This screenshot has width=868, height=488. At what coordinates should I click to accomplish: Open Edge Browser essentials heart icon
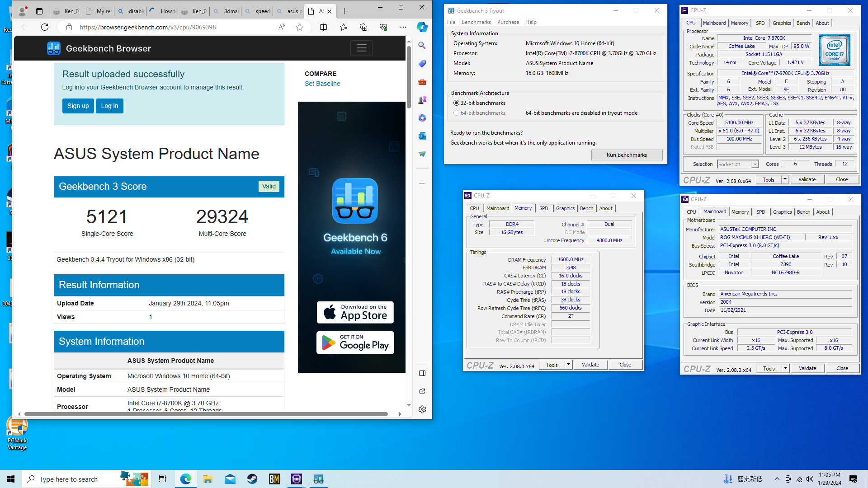click(x=383, y=27)
